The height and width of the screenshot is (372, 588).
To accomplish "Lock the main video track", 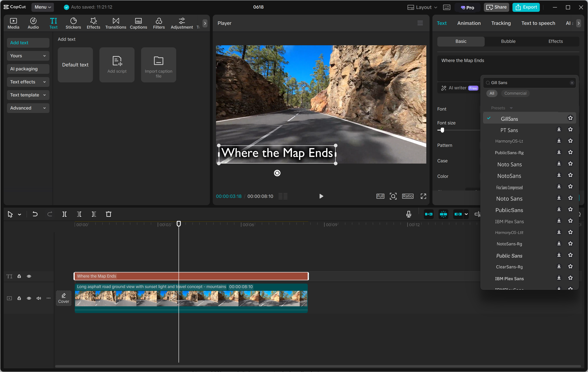I will pyautogui.click(x=19, y=298).
